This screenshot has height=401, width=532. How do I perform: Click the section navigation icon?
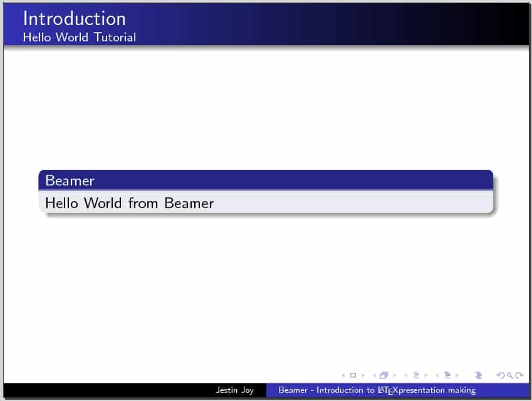(x=447, y=375)
